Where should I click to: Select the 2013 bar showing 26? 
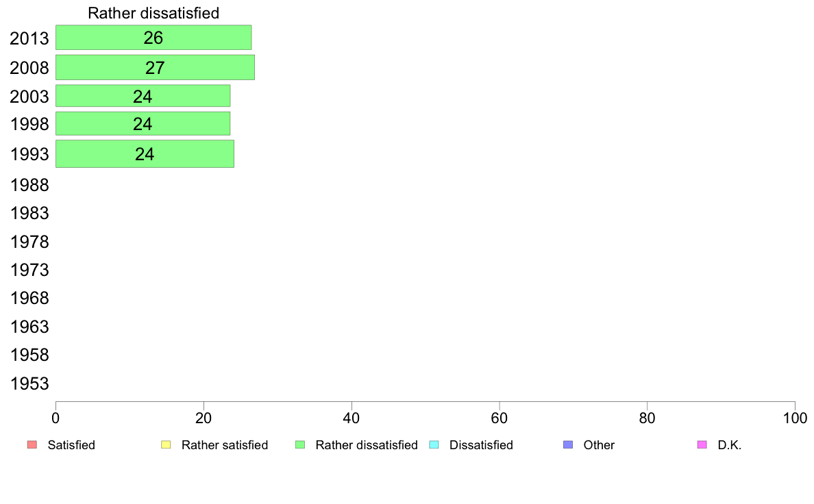click(153, 38)
